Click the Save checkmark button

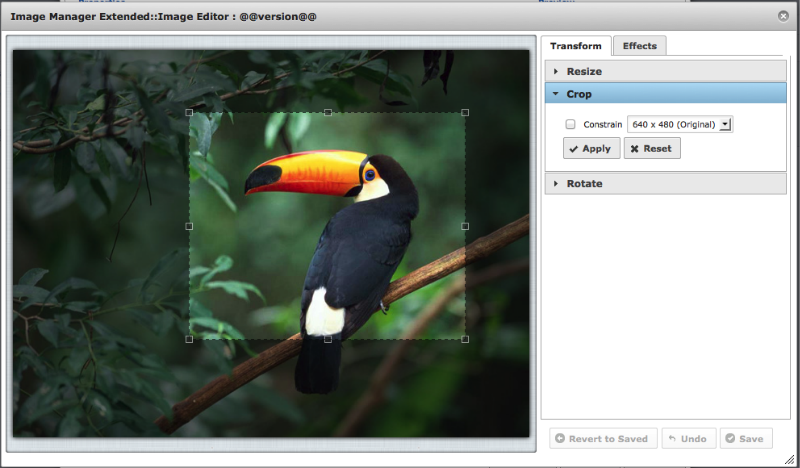pos(746,439)
